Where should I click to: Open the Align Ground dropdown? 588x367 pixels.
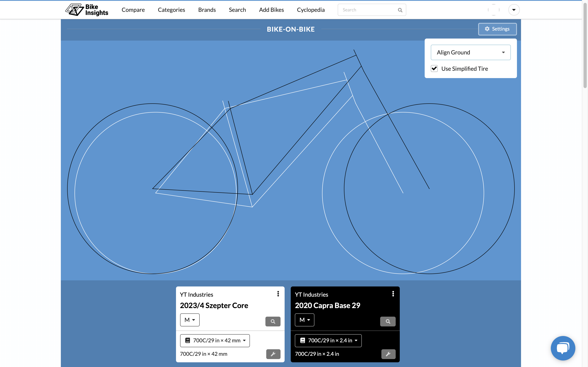click(470, 52)
